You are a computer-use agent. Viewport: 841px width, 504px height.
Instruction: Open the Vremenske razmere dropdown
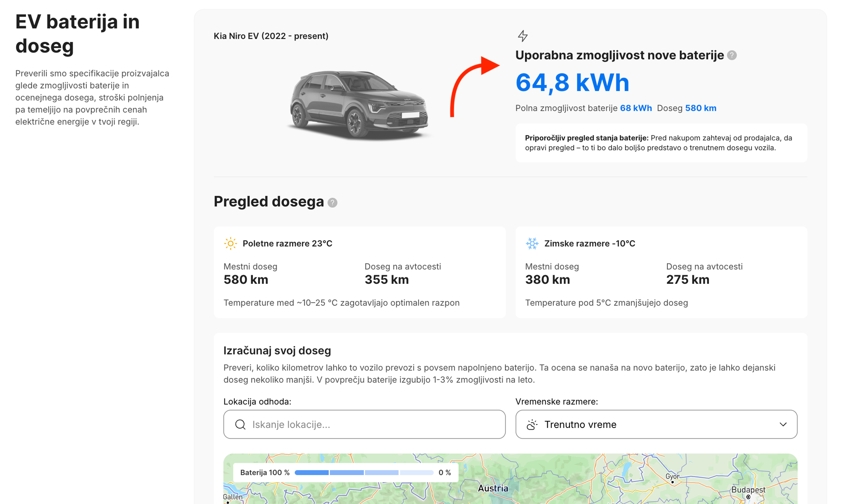point(656,425)
